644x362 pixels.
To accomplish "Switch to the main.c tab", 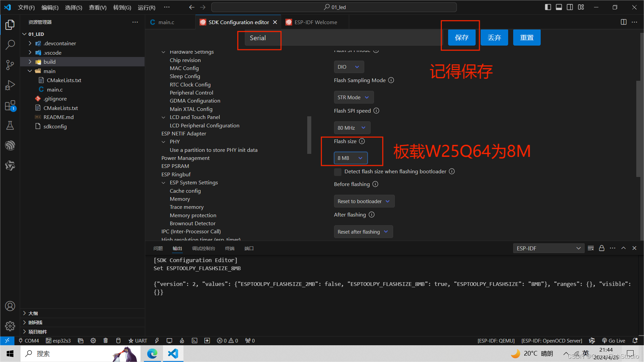I will pyautogui.click(x=166, y=22).
